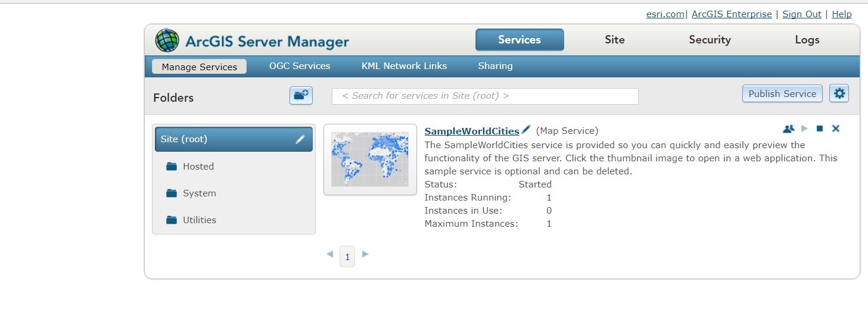
Task: Go to next page arrow
Action: (x=365, y=254)
